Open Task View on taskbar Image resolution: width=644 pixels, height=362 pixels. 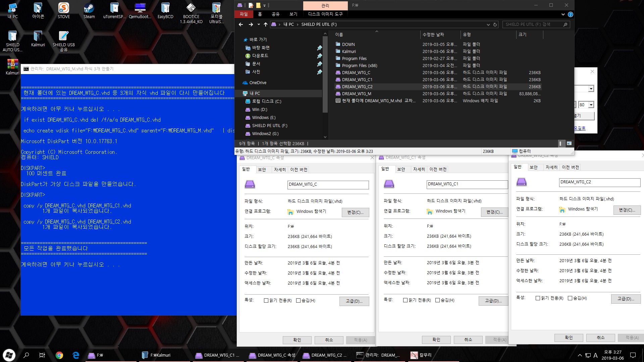42,355
